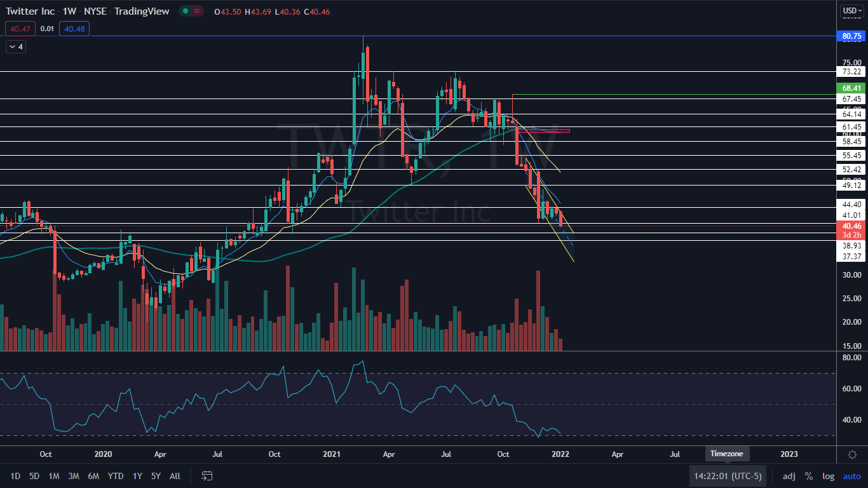The height and width of the screenshot is (488, 868).
Task: Click the 64.14 price level label
Action: [x=851, y=114]
